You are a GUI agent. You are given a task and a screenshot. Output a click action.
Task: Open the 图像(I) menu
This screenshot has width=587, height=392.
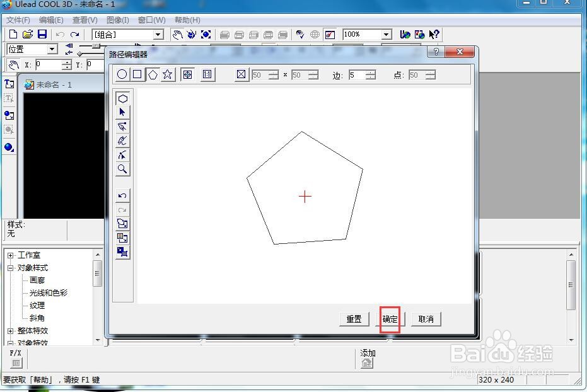(117, 20)
